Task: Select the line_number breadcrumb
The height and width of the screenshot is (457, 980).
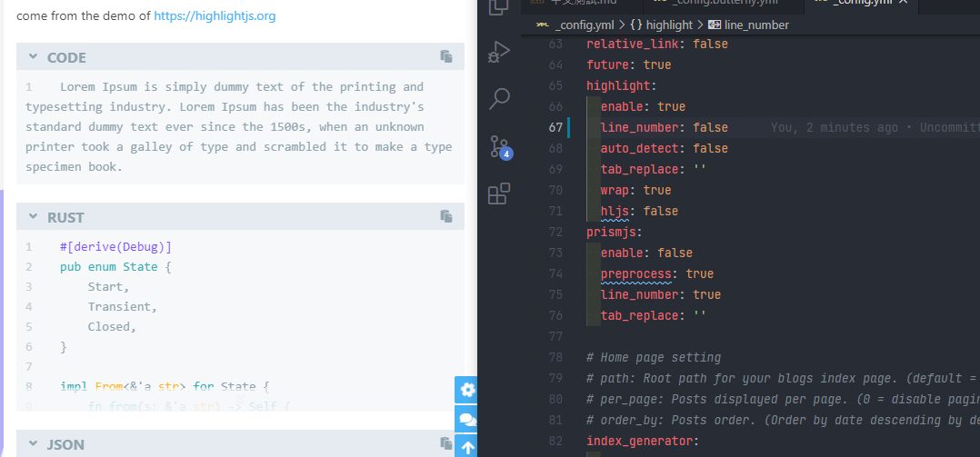Action: [749, 25]
